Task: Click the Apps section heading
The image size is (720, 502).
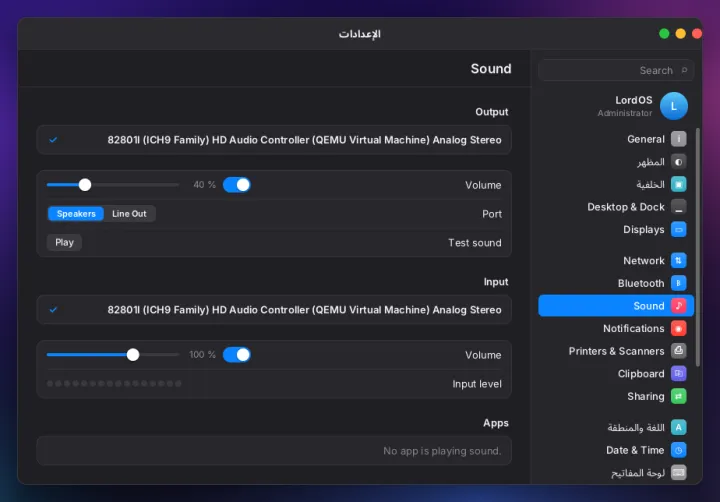Action: click(x=495, y=423)
